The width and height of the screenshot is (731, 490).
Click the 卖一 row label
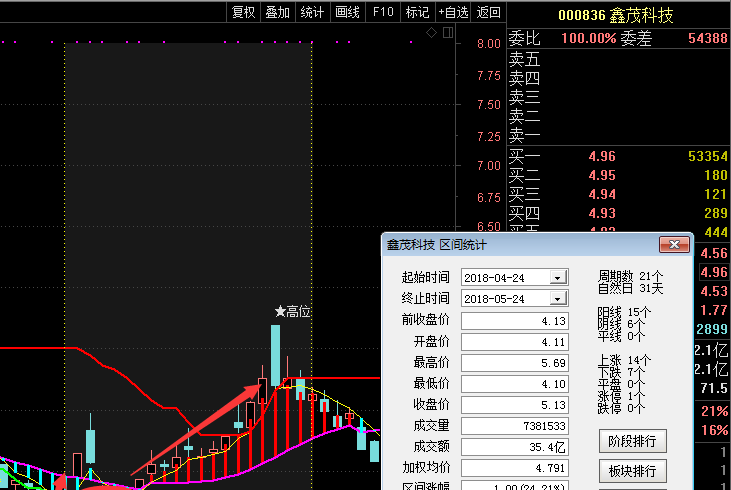[x=524, y=136]
